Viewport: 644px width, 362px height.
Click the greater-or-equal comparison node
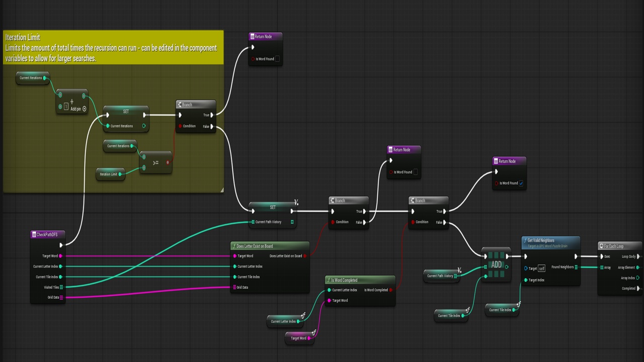click(x=155, y=163)
